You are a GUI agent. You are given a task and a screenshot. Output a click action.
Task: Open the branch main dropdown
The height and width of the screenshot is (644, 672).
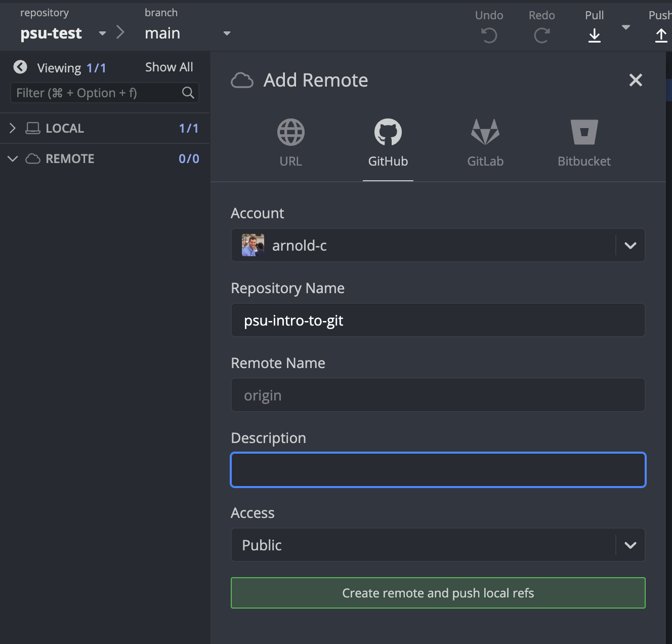coord(227,33)
